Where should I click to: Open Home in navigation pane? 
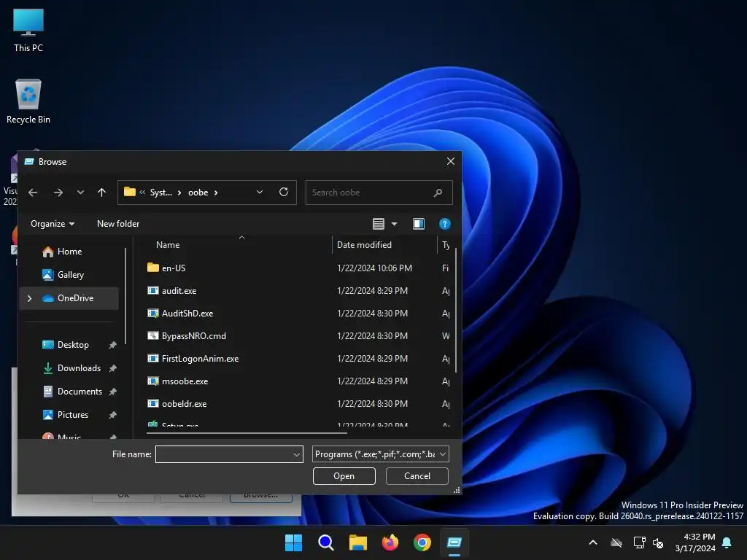[x=69, y=252]
